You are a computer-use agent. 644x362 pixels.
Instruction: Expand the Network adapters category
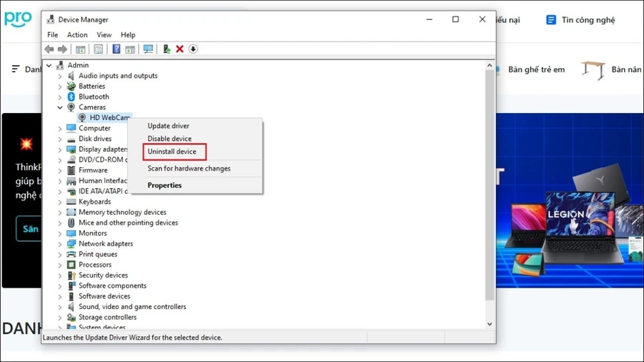[x=60, y=244]
